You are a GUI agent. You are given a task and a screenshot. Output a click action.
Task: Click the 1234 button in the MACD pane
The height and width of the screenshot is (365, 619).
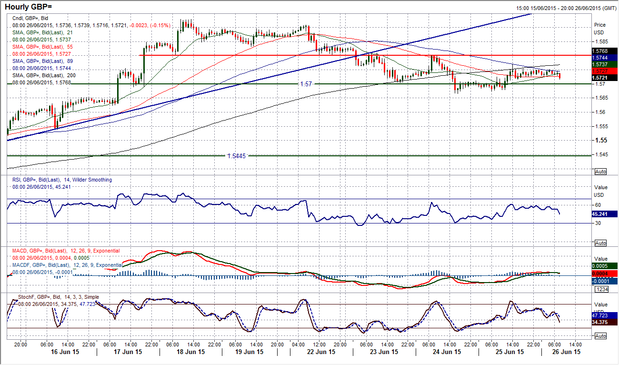(600, 289)
